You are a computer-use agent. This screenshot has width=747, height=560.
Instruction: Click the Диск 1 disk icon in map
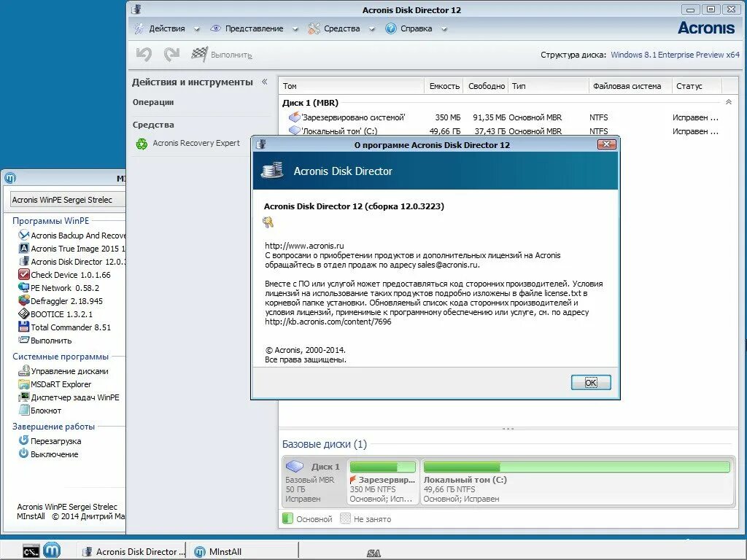coord(295,466)
